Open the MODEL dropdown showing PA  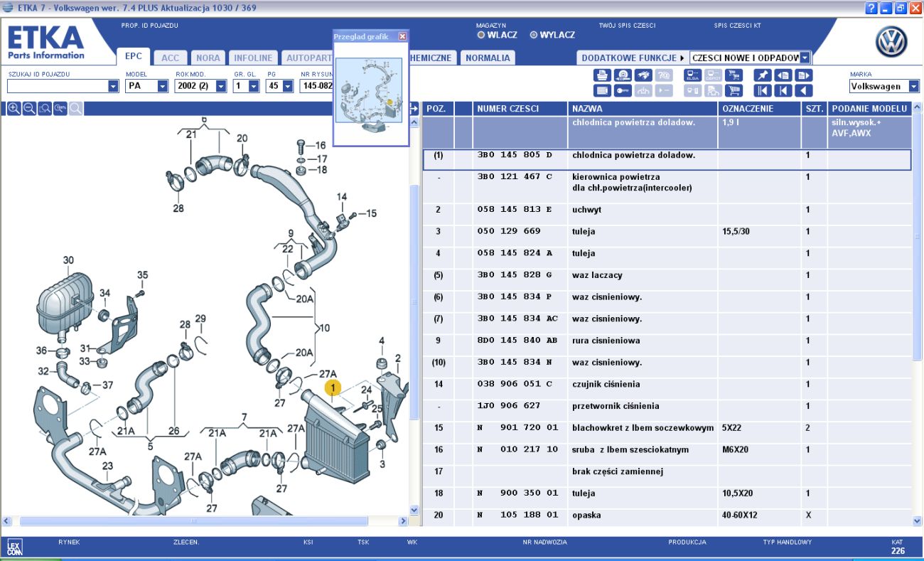tap(162, 86)
